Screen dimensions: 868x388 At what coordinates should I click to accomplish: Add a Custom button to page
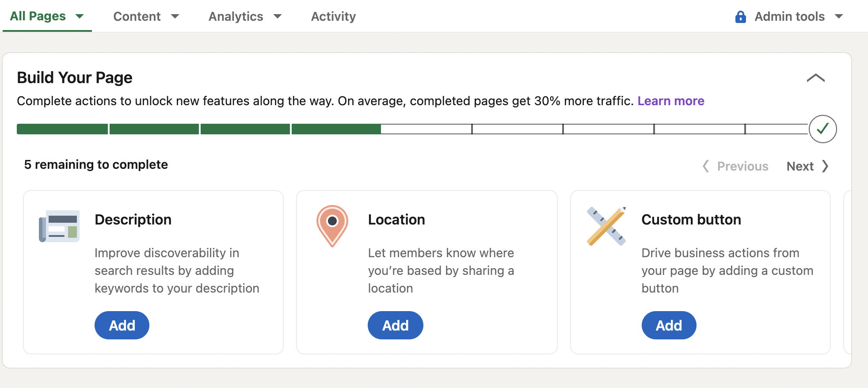point(669,325)
